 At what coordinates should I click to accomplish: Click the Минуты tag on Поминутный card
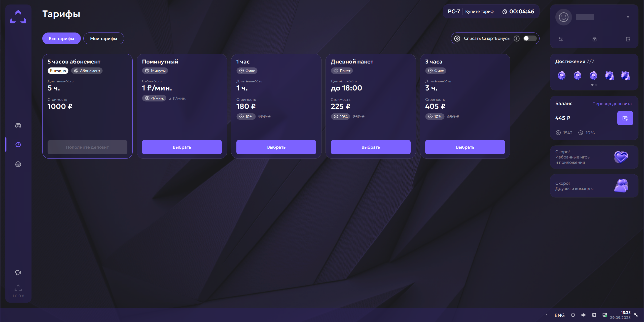coord(155,71)
